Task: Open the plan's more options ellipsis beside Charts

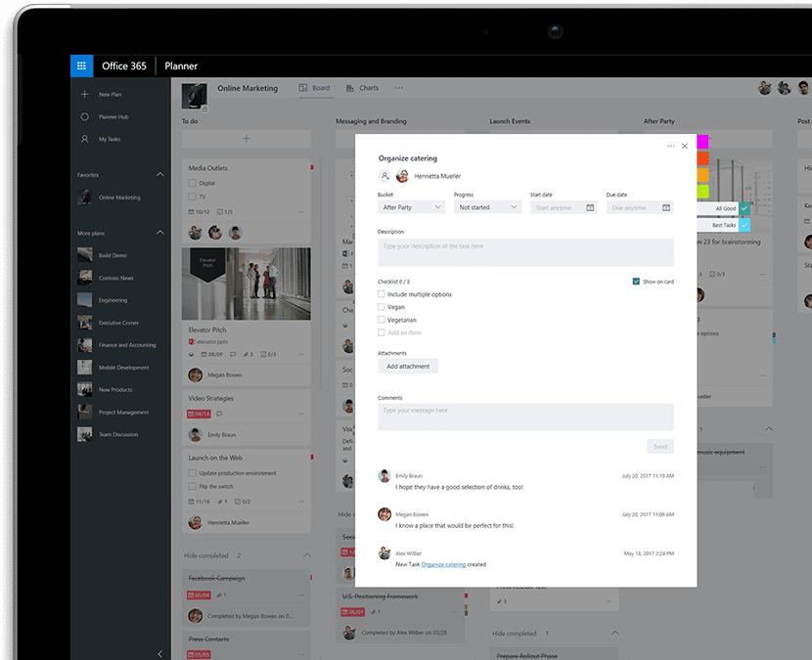Action: tap(398, 88)
